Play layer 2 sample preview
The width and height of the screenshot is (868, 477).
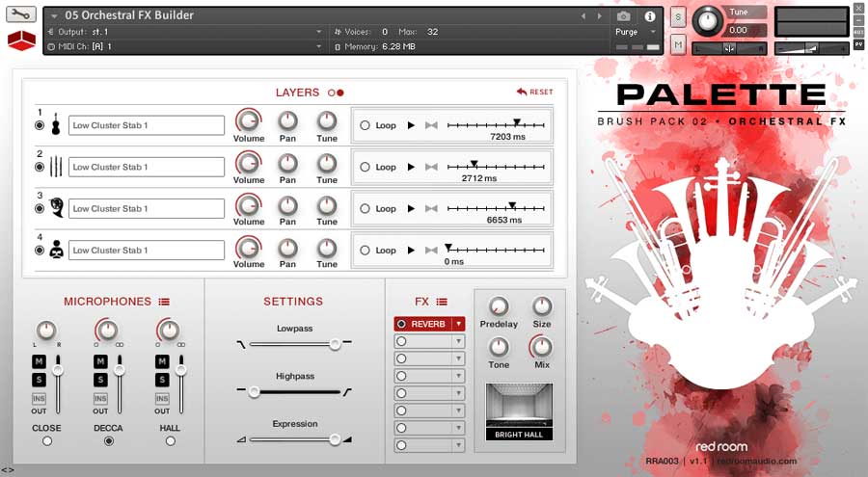411,167
